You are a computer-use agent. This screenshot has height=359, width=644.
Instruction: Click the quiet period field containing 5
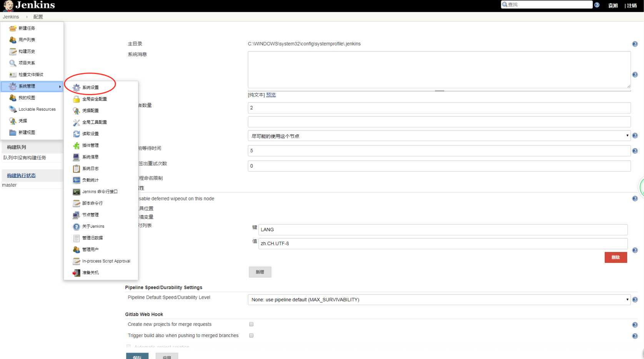coord(439,151)
